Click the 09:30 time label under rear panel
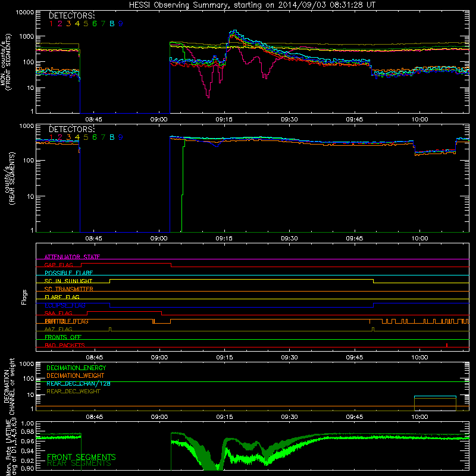Viewport: 476px width, 476px height. click(289, 239)
